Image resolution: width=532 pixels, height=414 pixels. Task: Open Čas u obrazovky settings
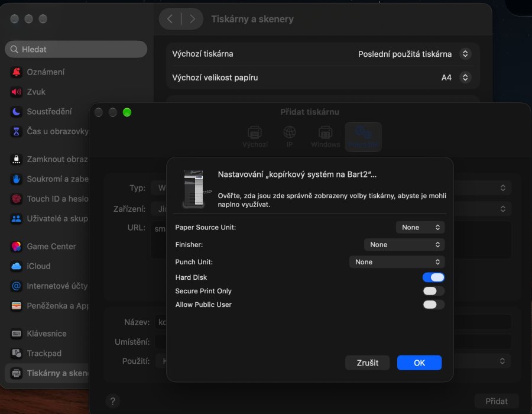(49, 131)
